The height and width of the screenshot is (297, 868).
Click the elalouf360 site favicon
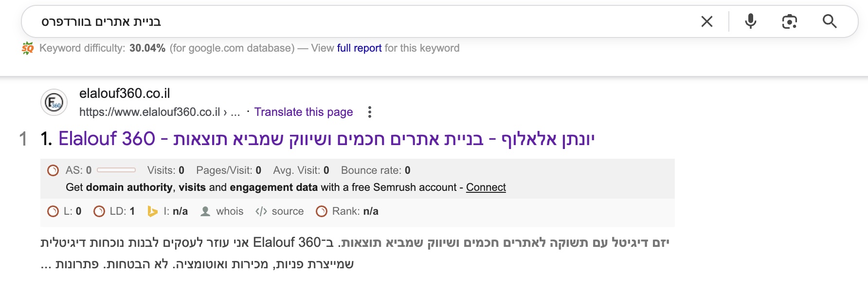pos(54,102)
